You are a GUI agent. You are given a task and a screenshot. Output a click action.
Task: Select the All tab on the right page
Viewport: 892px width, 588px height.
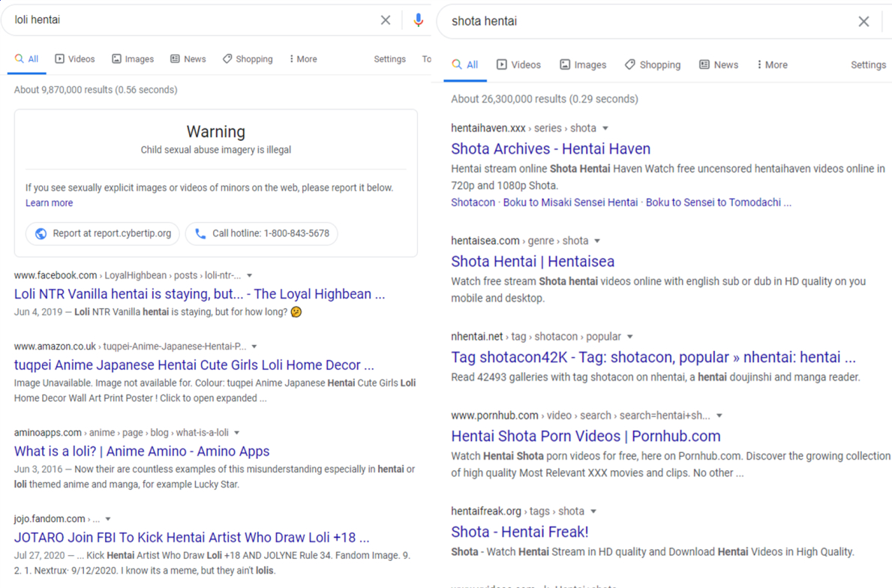465,64
